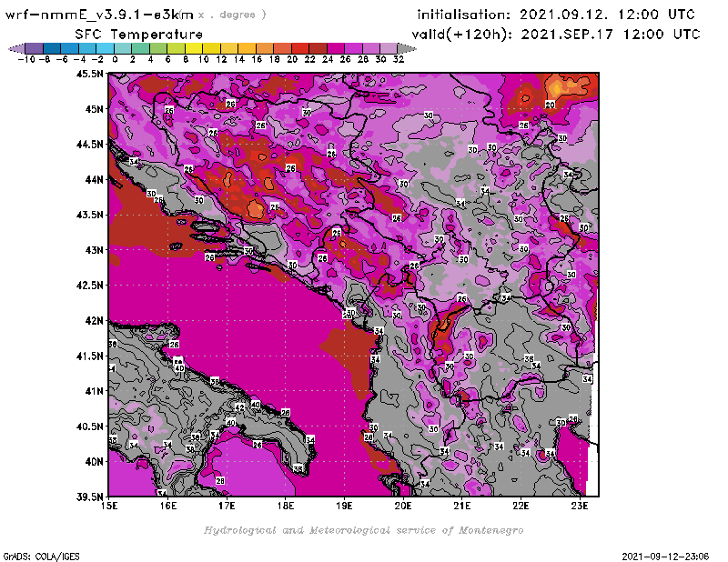Image resolution: width=728 pixels, height=562 pixels.
Task: Click the '16' tick on the color scale
Action: (257, 59)
